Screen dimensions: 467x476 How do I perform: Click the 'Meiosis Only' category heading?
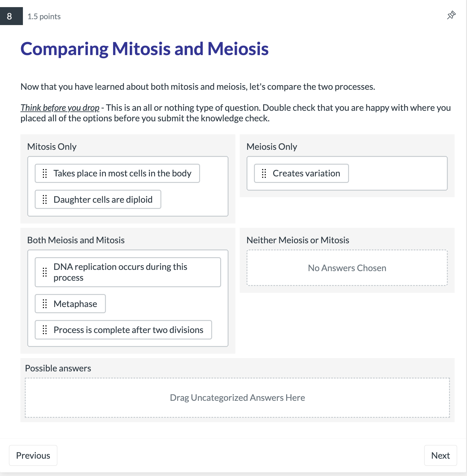272,146
